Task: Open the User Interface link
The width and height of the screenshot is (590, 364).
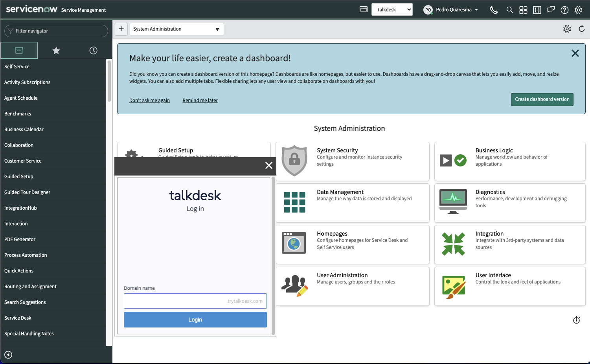Action: point(493,275)
